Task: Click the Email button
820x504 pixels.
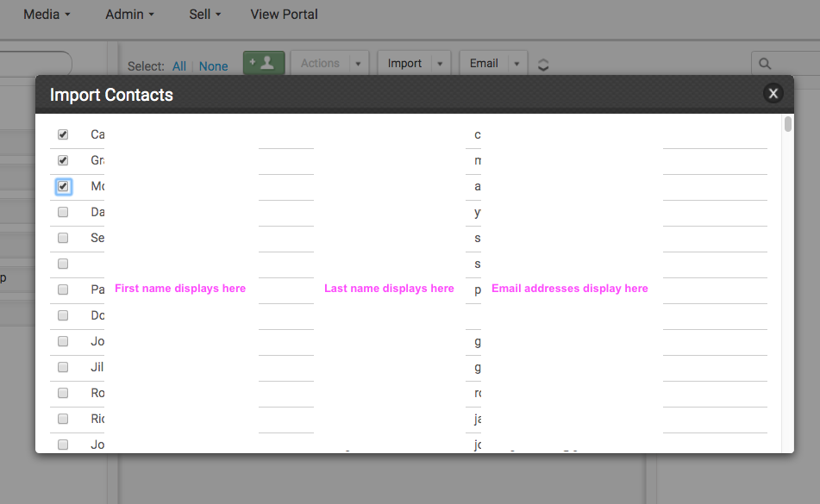Action: click(484, 63)
